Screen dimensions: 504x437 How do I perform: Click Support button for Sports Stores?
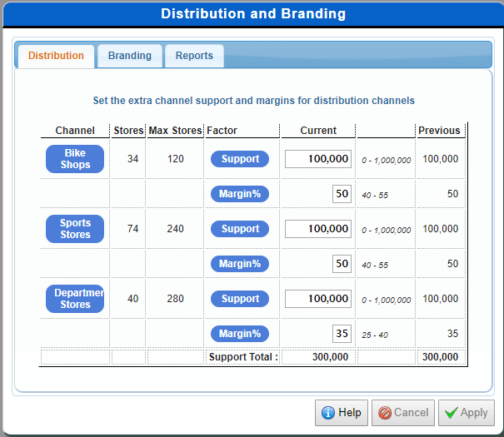pos(240,229)
